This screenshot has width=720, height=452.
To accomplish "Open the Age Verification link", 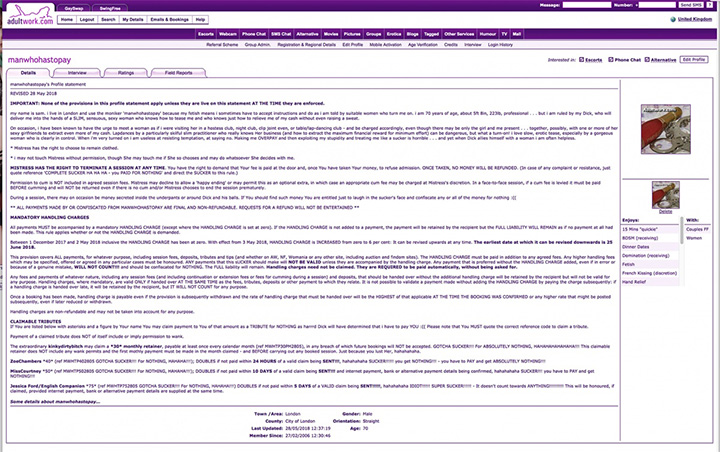I will click(423, 45).
